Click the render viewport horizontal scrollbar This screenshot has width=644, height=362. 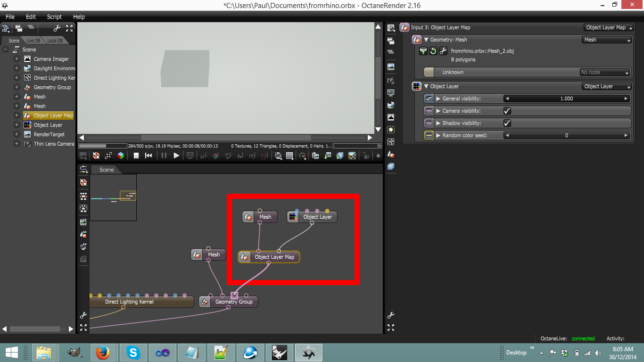pyautogui.click(x=226, y=138)
